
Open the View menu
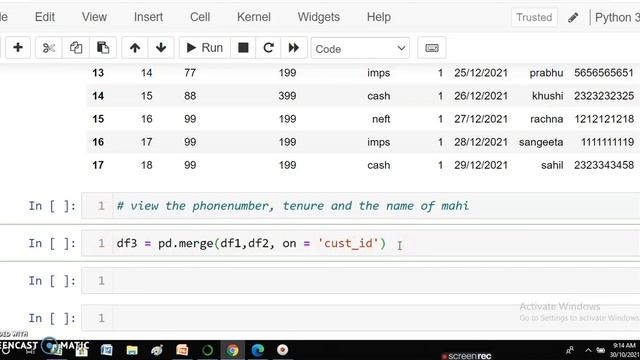point(94,17)
